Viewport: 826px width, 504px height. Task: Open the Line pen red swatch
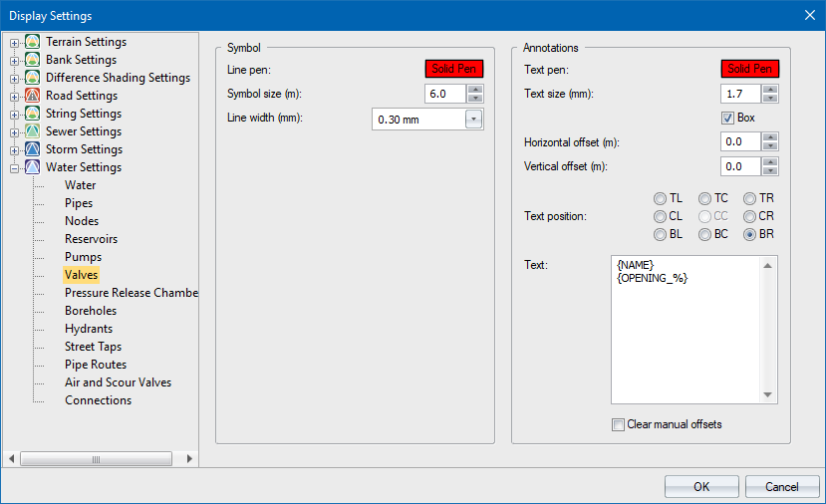454,69
